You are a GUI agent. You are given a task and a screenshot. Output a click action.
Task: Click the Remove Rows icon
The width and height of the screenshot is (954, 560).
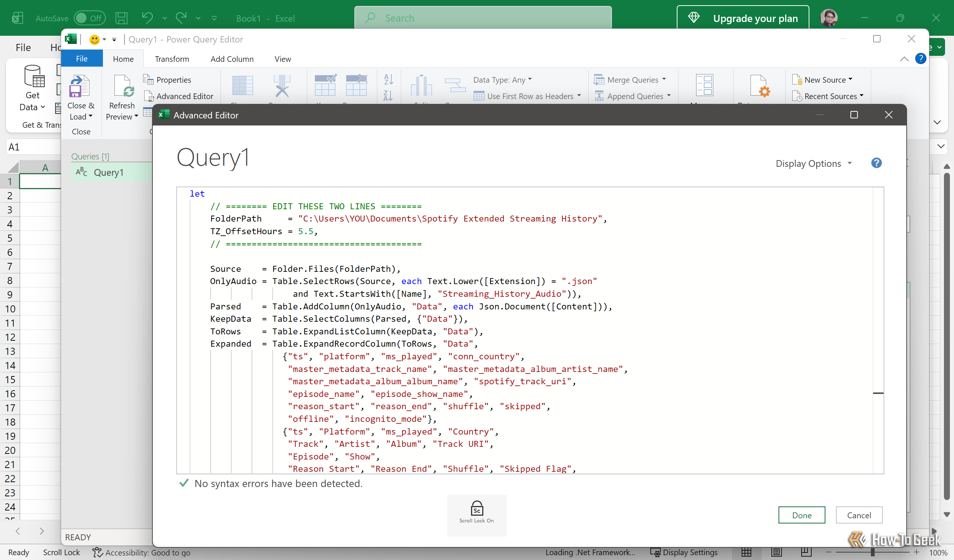356,85
